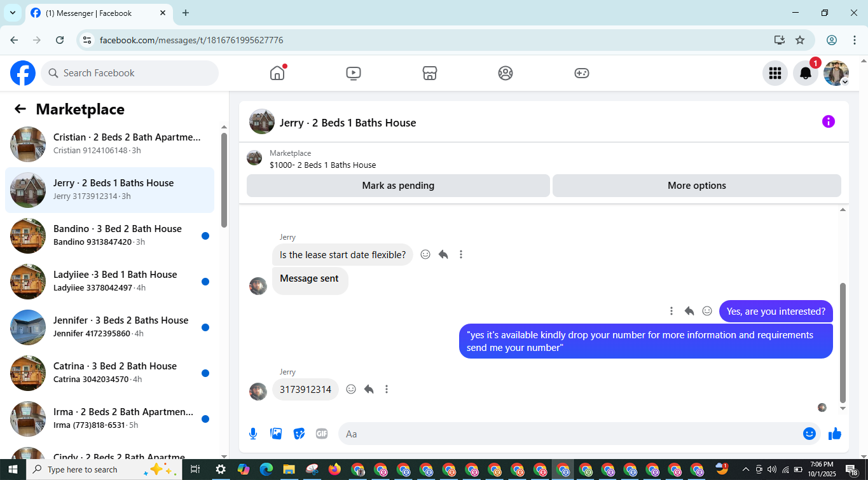Open More options for the listing
The height and width of the screenshot is (480, 868).
pyautogui.click(x=697, y=186)
